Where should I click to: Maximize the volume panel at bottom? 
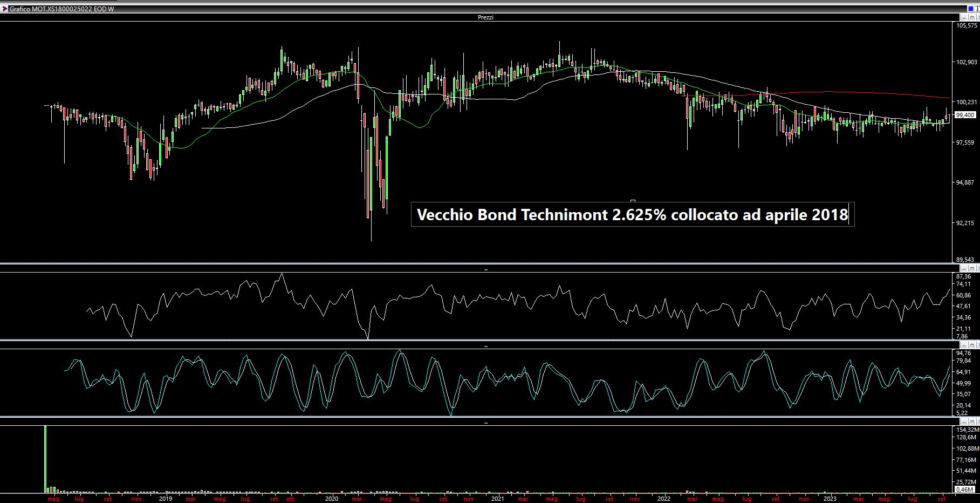tap(972, 422)
